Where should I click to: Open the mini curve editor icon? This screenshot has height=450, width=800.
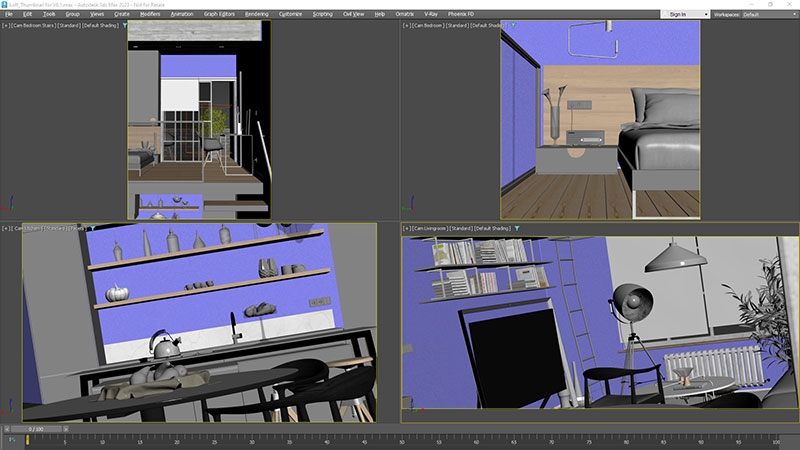point(11,440)
